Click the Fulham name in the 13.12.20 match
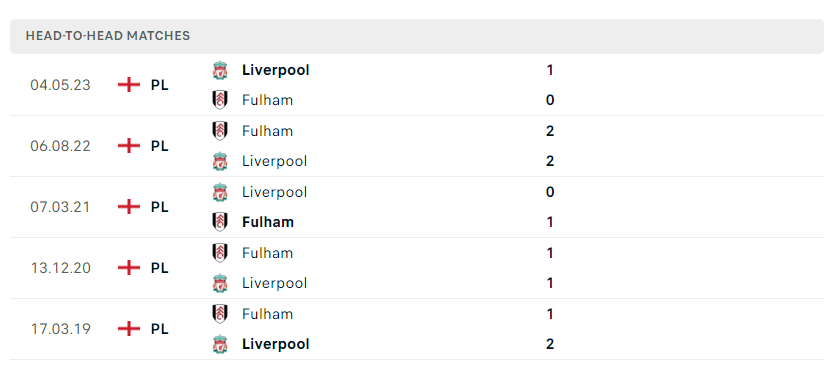Viewport: 826px width, 373px height. point(267,253)
